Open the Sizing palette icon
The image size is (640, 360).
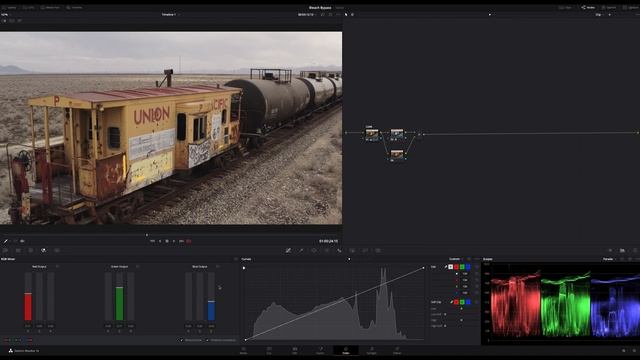365,250
